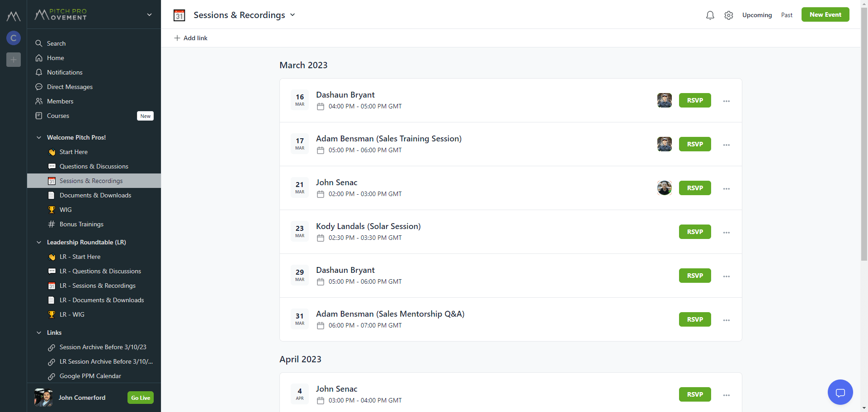Open the Sessions & Recordings title dropdown
This screenshot has width=868, height=412.
[292, 15]
